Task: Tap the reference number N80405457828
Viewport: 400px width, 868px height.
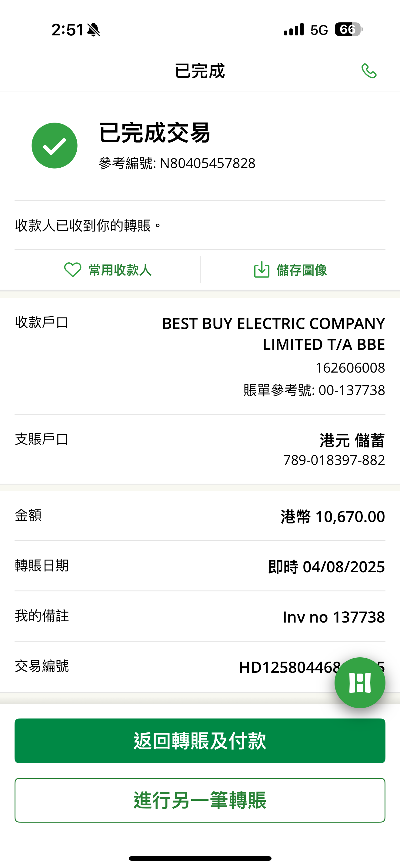Action: click(207, 163)
